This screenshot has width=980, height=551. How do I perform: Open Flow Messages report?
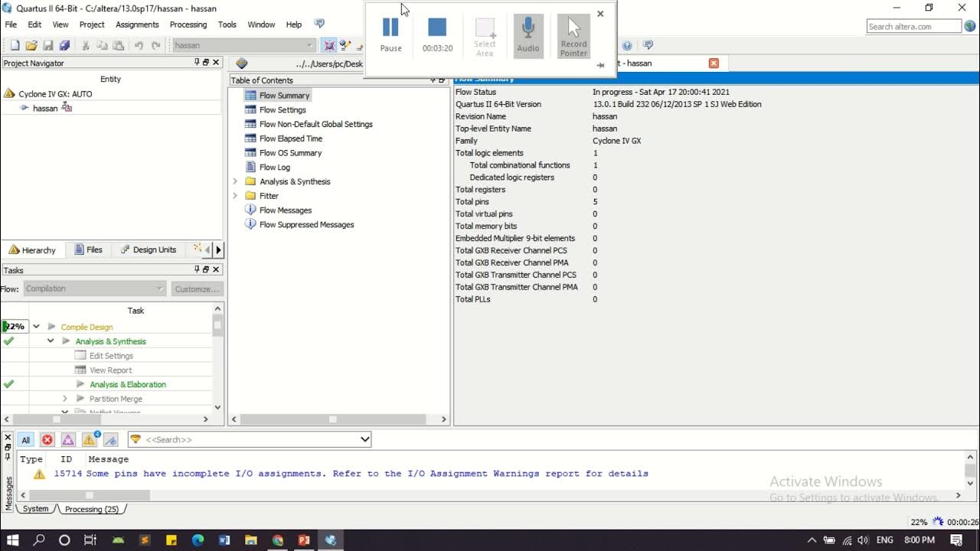point(285,210)
